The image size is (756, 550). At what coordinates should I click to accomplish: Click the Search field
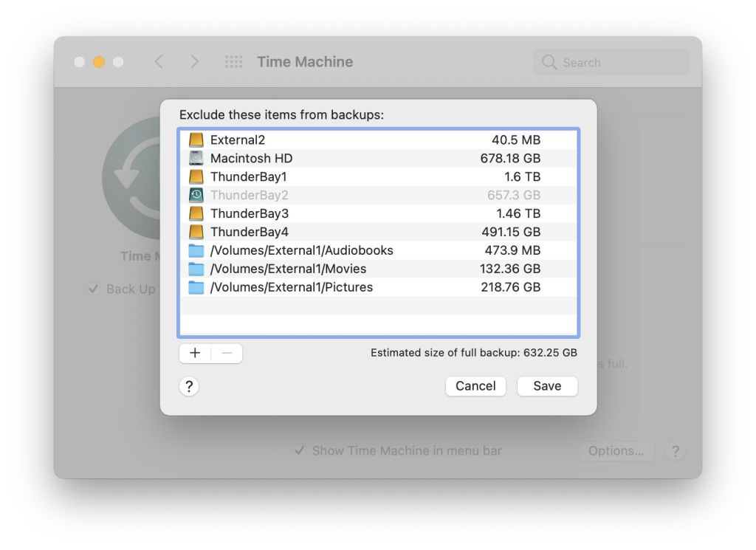coord(611,63)
